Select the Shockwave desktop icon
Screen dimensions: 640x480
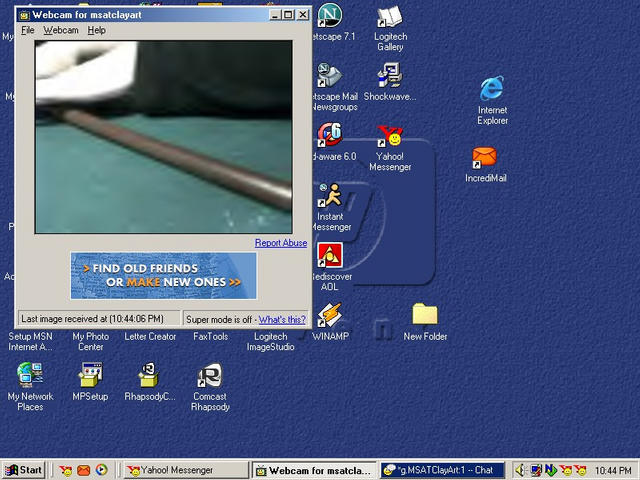coord(390,76)
